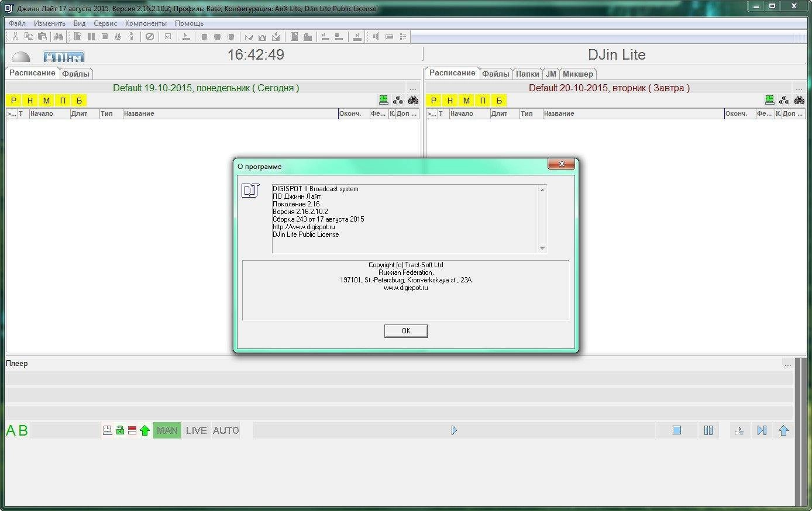The image size is (812, 511).
Task: Click the green schedule icon in today's panel
Action: [x=384, y=100]
